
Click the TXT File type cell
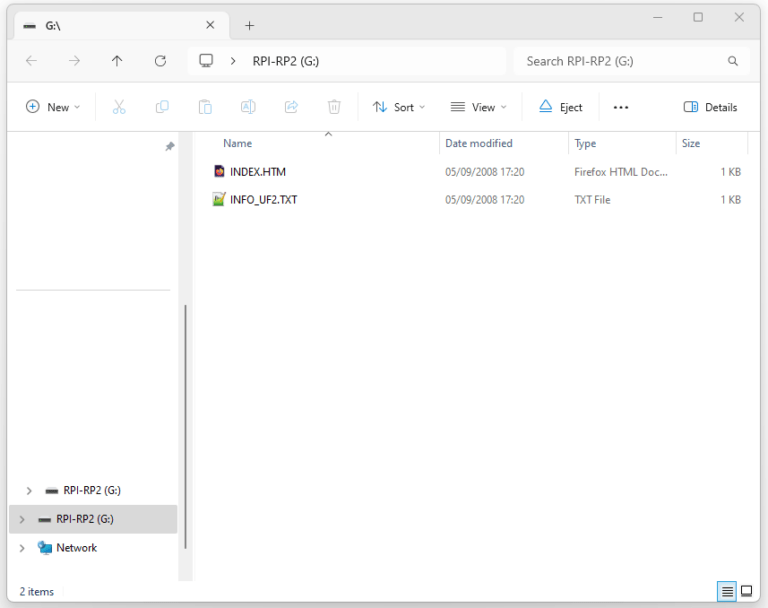click(x=592, y=200)
